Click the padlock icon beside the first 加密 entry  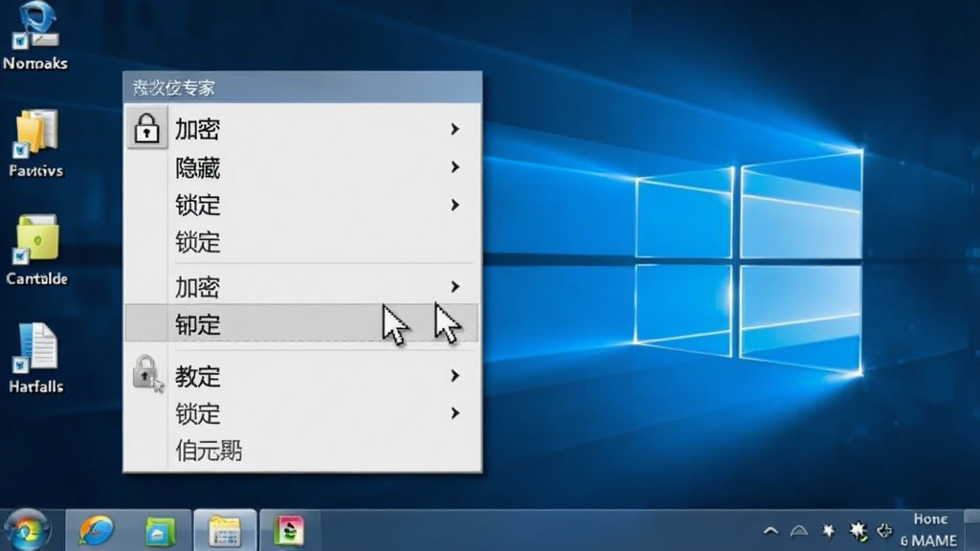[146, 128]
